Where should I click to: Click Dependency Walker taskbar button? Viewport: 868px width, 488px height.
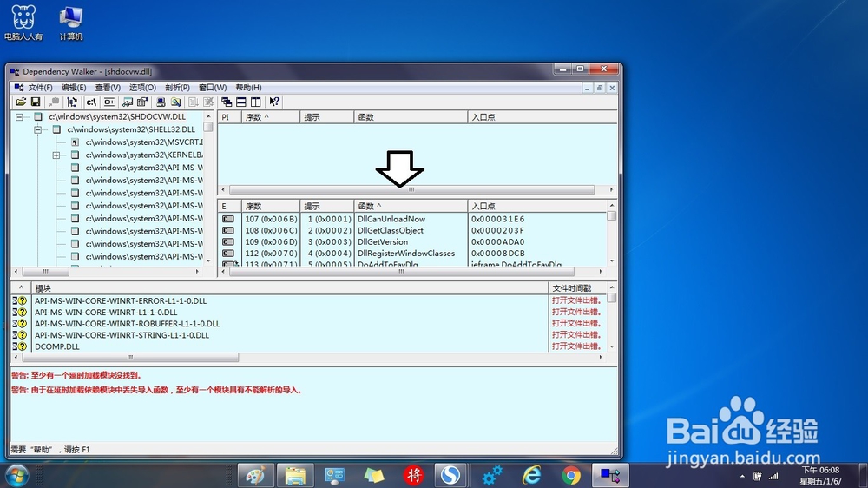click(x=610, y=475)
